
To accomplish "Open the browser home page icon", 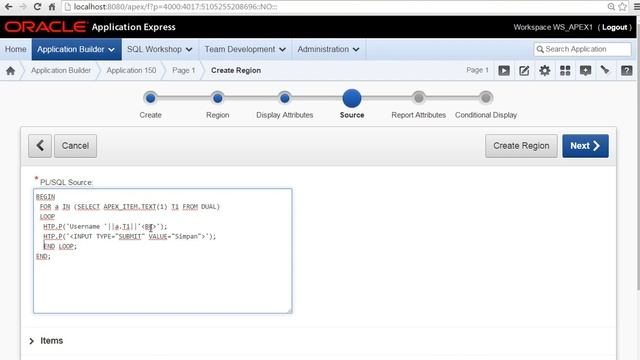I will [x=52, y=7].
